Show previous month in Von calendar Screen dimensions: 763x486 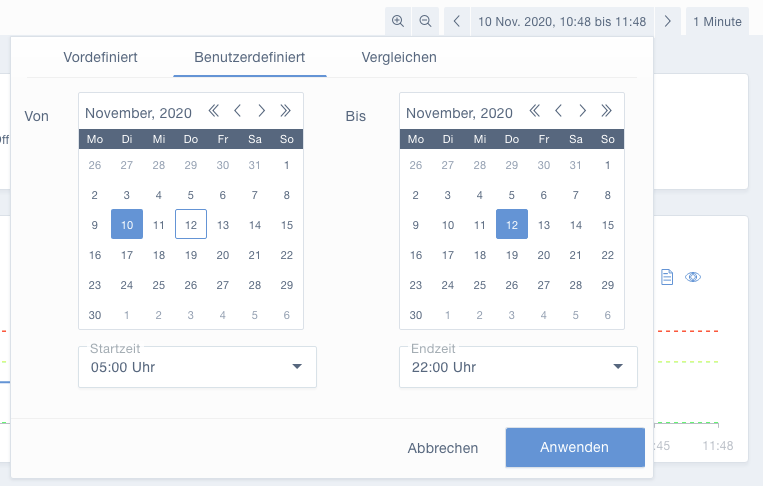(237, 111)
